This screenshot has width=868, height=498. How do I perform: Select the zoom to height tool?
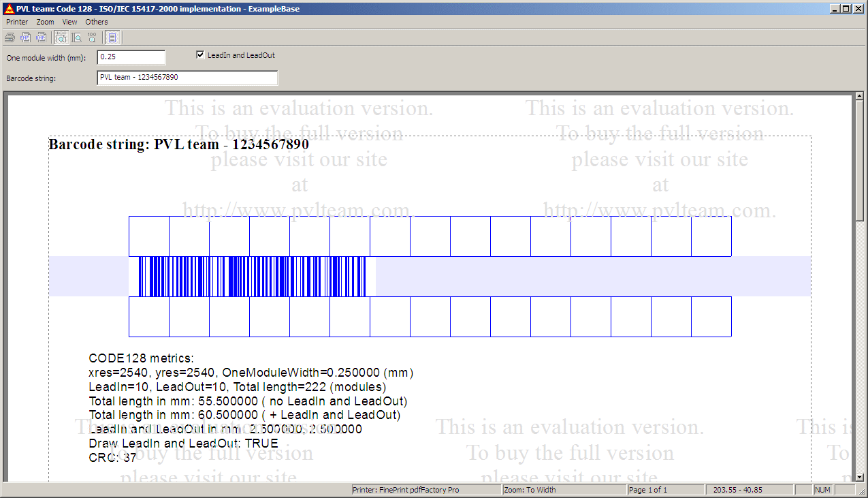click(x=76, y=37)
